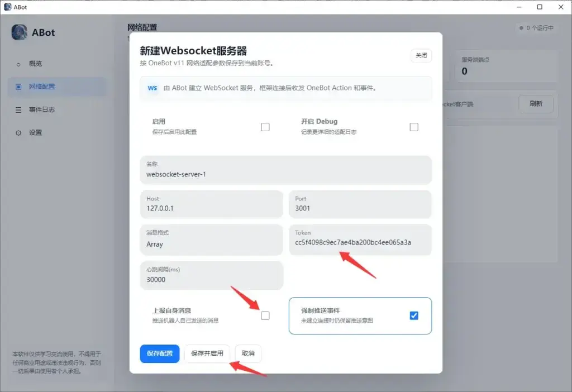
Task: Open the 消息格式 Array dropdown
Action: pos(212,240)
